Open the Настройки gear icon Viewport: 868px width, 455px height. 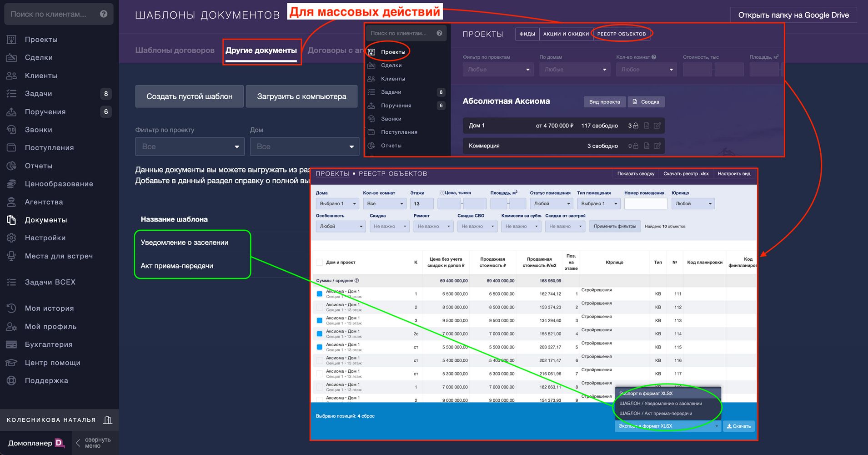point(11,238)
